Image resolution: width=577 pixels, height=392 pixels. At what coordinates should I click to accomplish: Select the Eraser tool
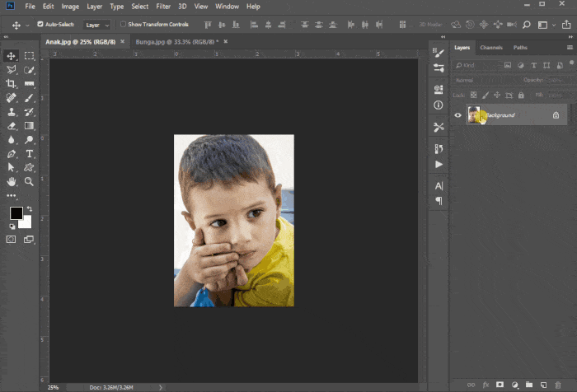pyautogui.click(x=11, y=126)
